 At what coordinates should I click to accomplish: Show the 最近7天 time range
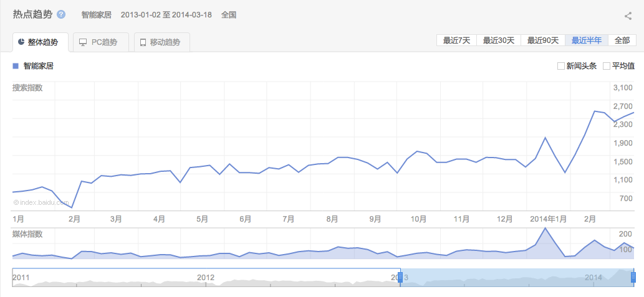pyautogui.click(x=456, y=40)
